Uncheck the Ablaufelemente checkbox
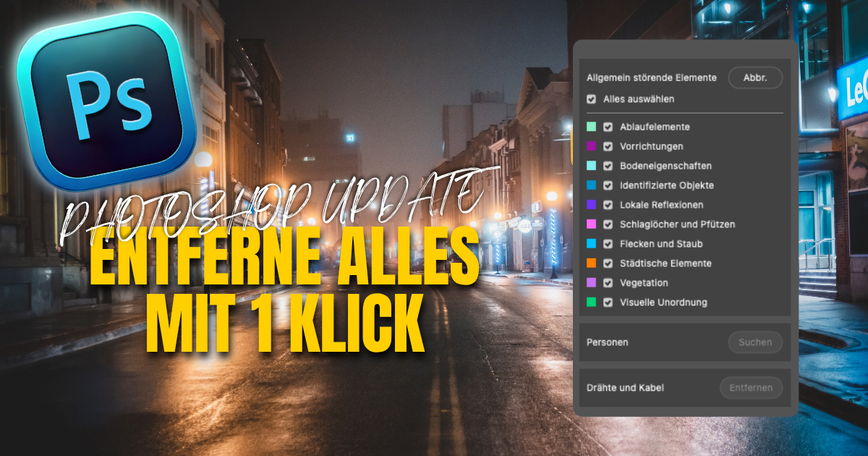 [608, 127]
